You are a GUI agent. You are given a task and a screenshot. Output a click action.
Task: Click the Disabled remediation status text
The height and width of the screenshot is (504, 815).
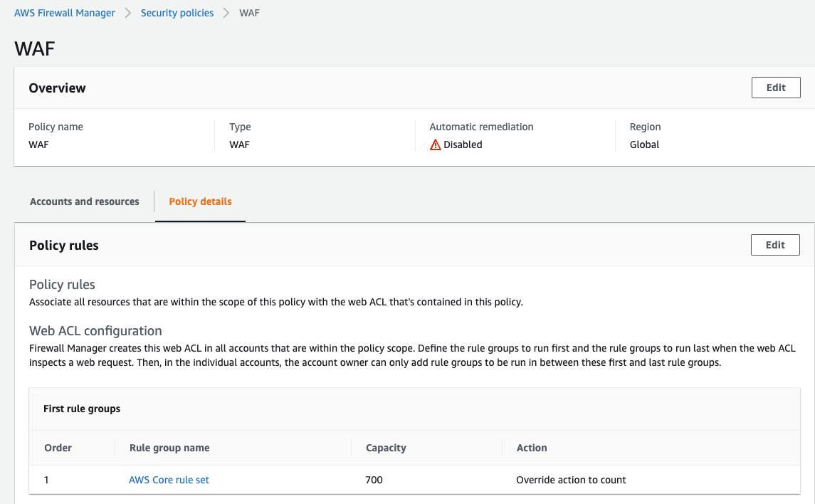pyautogui.click(x=463, y=145)
